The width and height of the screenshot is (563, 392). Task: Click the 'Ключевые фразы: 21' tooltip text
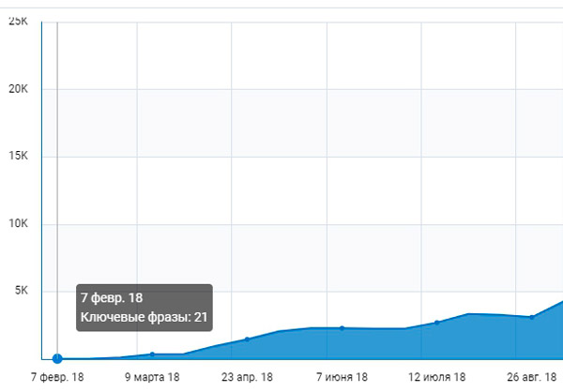143,318
